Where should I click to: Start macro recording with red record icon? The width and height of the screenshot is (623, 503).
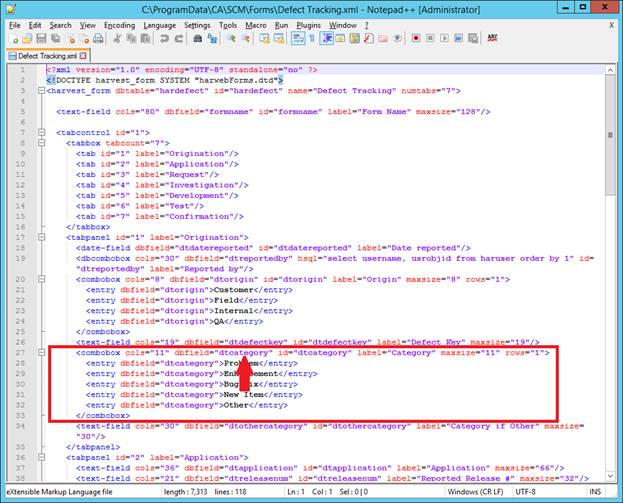(415, 38)
